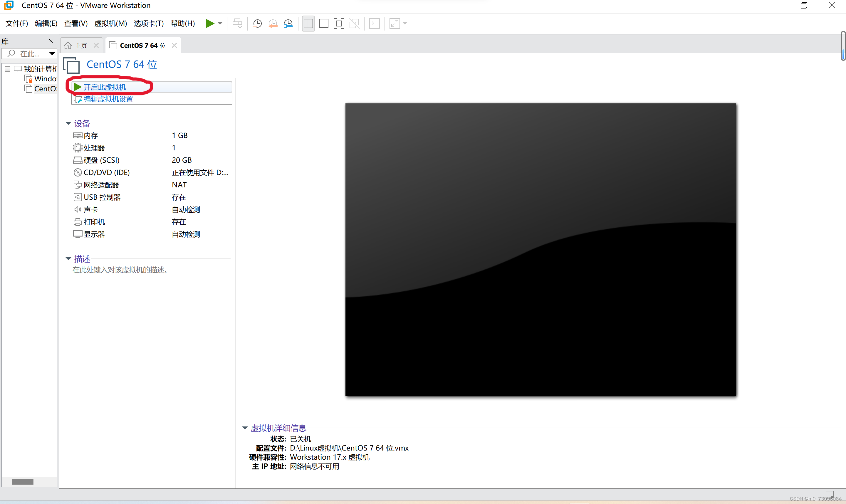Click the library search input field
Viewport: 846px width, 504px height.
click(x=30, y=54)
